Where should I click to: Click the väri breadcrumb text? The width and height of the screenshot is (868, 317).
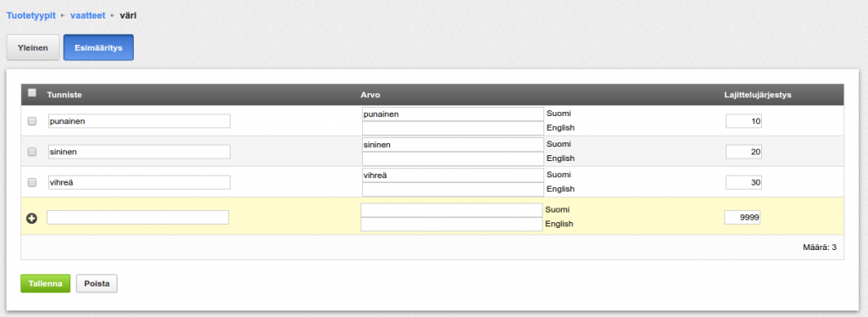pos(128,15)
